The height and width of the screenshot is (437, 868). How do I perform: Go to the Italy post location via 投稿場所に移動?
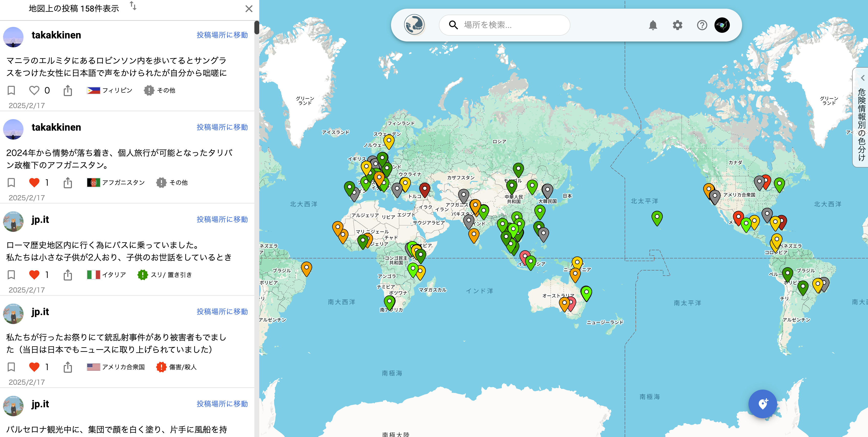point(222,219)
